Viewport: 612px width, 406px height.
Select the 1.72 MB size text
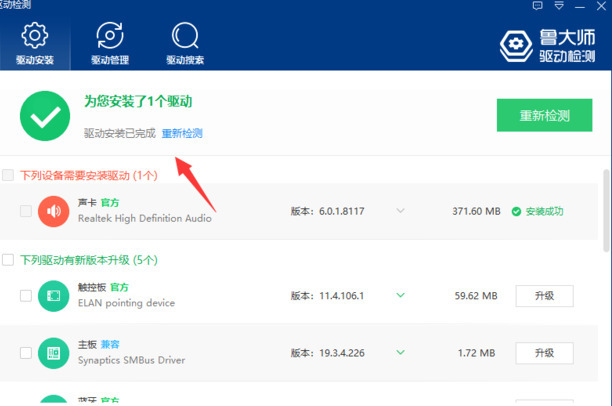476,353
